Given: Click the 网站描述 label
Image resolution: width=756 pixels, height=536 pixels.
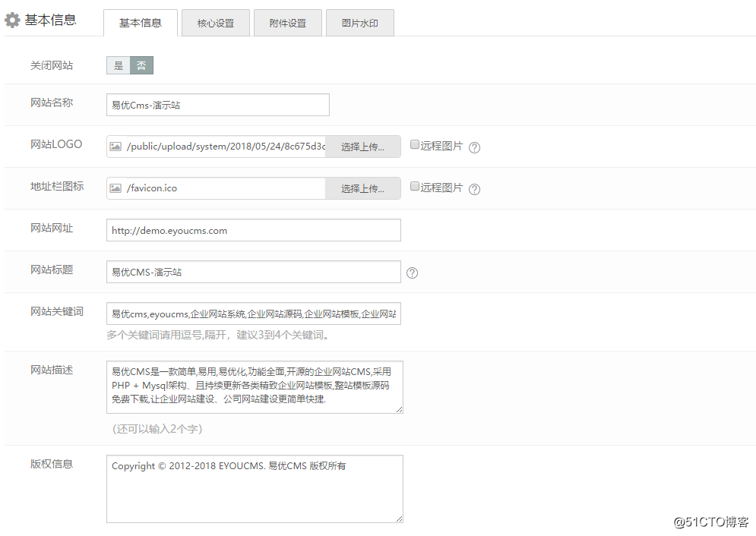Looking at the screenshot, I should 52,370.
